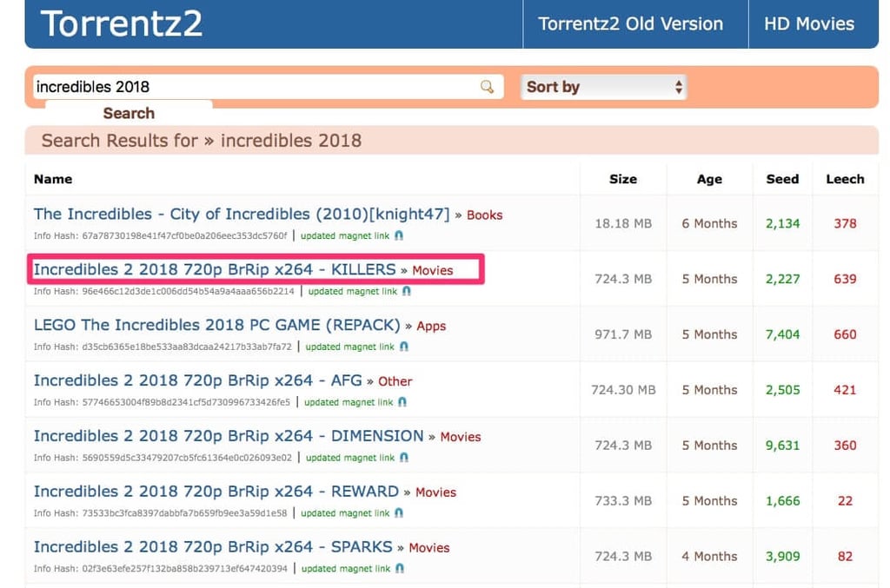Open HD Movies menu item
Viewport: 890px width, 588px height.
[x=809, y=23]
